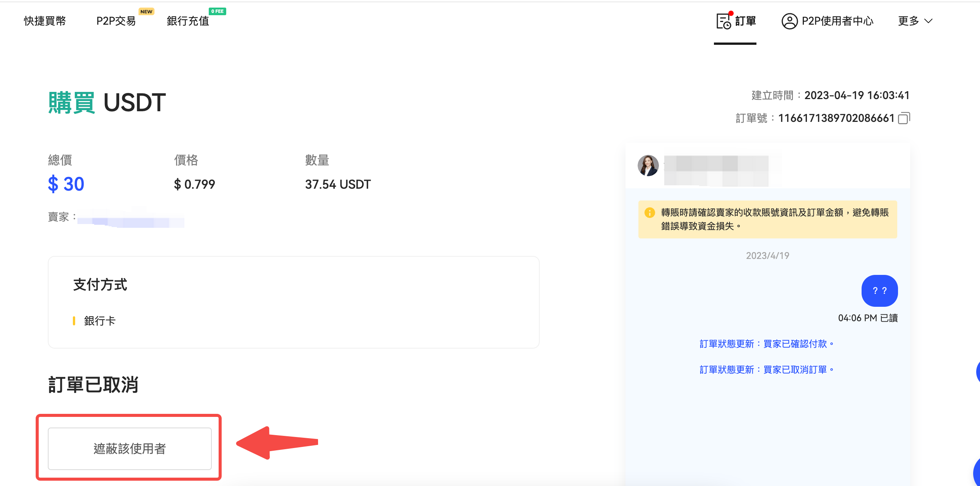Switch to P2P交易 tab
This screenshot has width=980, height=486.
(116, 21)
